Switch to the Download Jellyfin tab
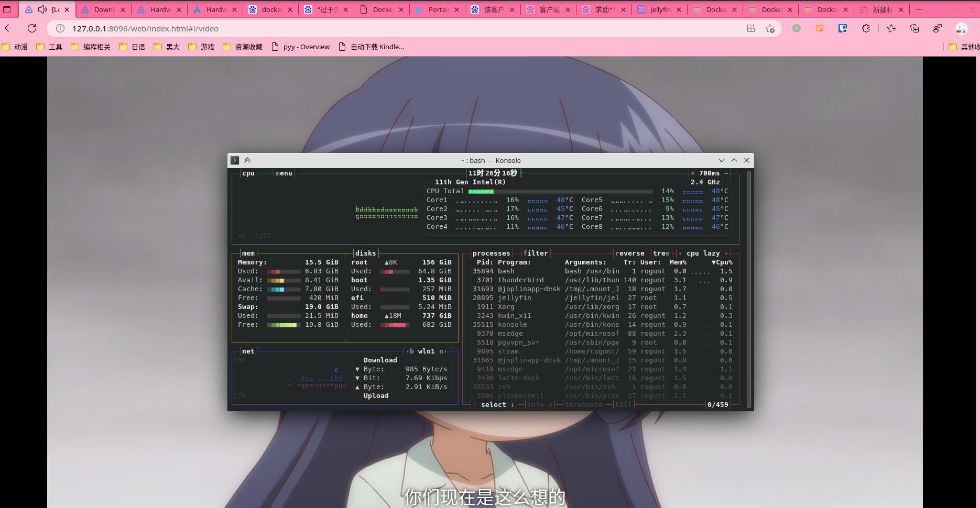Screen dimensions: 980x508 [x=103, y=9]
